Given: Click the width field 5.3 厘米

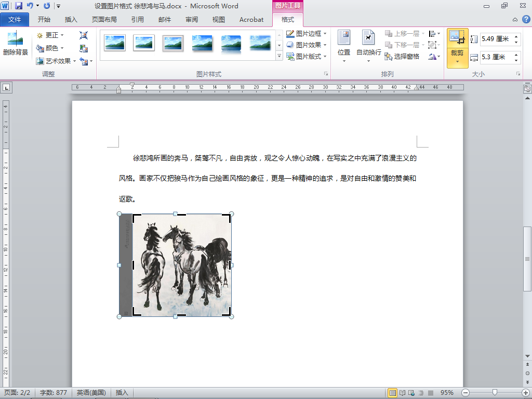Looking at the screenshot, I should 496,57.
